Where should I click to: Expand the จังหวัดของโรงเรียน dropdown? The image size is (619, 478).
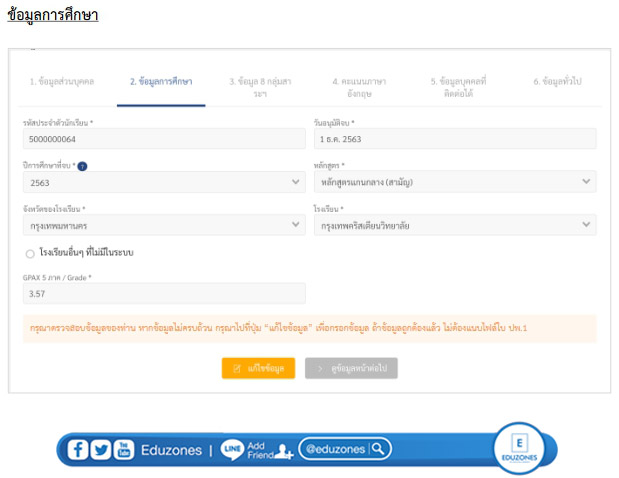(163, 226)
